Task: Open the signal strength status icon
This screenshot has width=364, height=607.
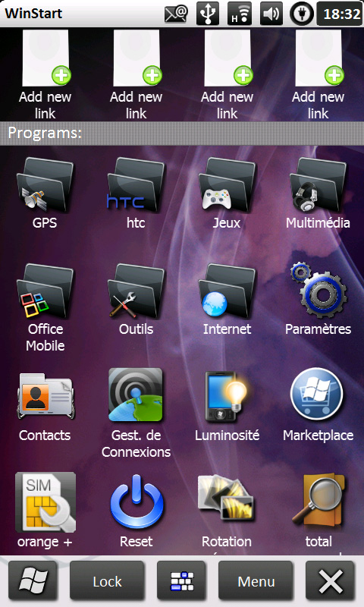Action: (x=240, y=14)
